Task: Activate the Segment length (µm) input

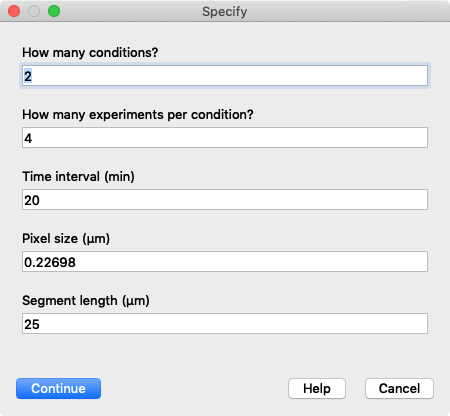Action: point(225,323)
